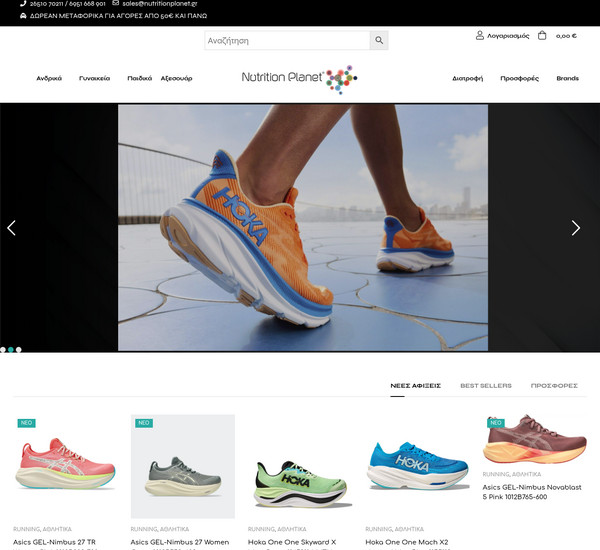The height and width of the screenshot is (550, 600).
Task: Open the grey Asics GEL-Nimbus 27 Women image
Action: tap(183, 467)
